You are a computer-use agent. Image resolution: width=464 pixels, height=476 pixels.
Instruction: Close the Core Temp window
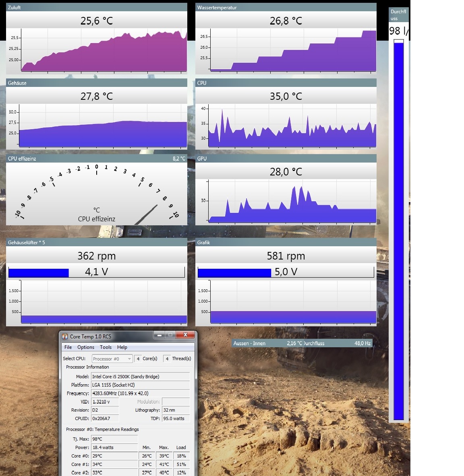pyautogui.click(x=185, y=335)
